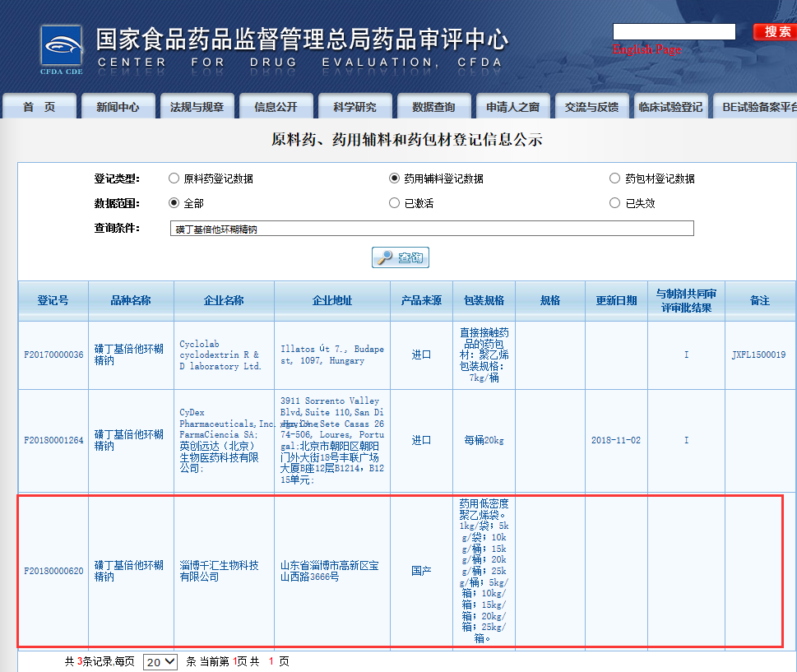Screen dimensions: 797x672
Task: Open the 数据查询 menu
Action: (433, 105)
